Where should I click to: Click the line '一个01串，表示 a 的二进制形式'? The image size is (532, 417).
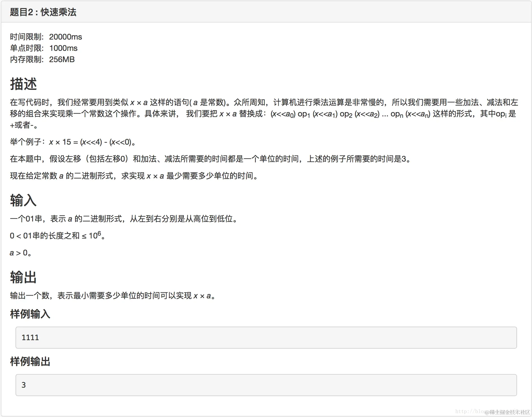(x=124, y=219)
